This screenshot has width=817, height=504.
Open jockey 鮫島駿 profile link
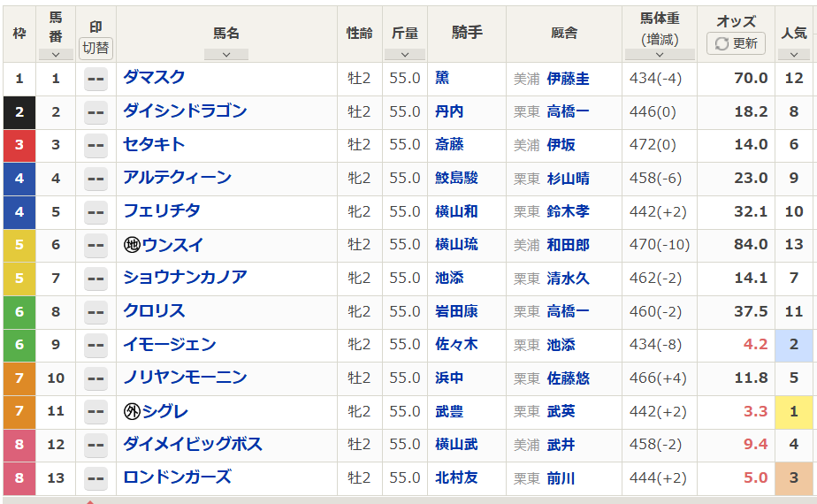(x=456, y=178)
